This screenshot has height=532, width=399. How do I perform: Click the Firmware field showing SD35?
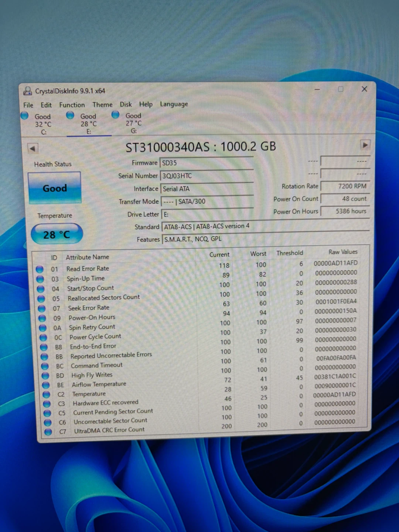click(x=207, y=163)
